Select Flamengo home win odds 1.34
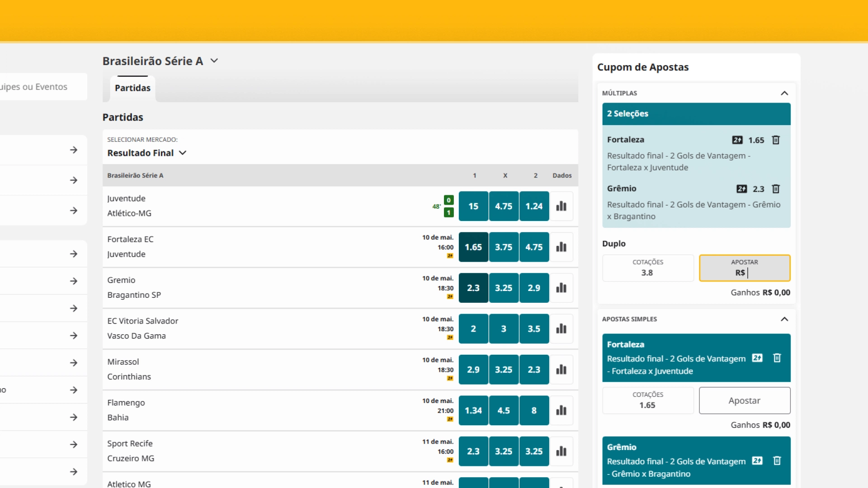Image resolution: width=868 pixels, height=488 pixels. pos(473,410)
